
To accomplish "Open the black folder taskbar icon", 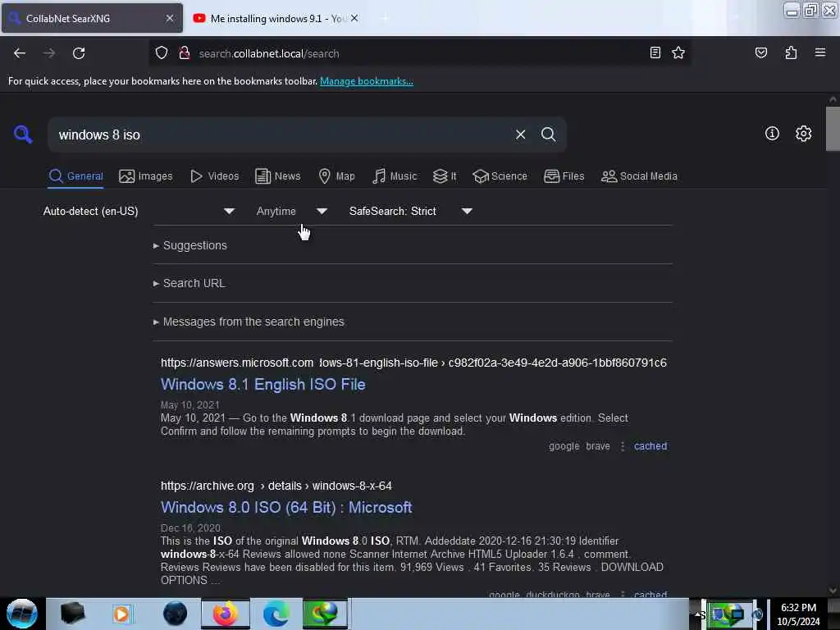I will tap(72, 614).
